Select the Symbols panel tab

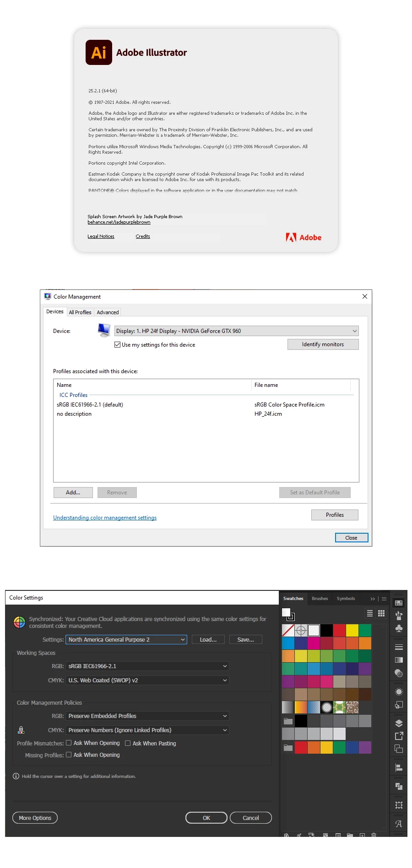pos(346,598)
